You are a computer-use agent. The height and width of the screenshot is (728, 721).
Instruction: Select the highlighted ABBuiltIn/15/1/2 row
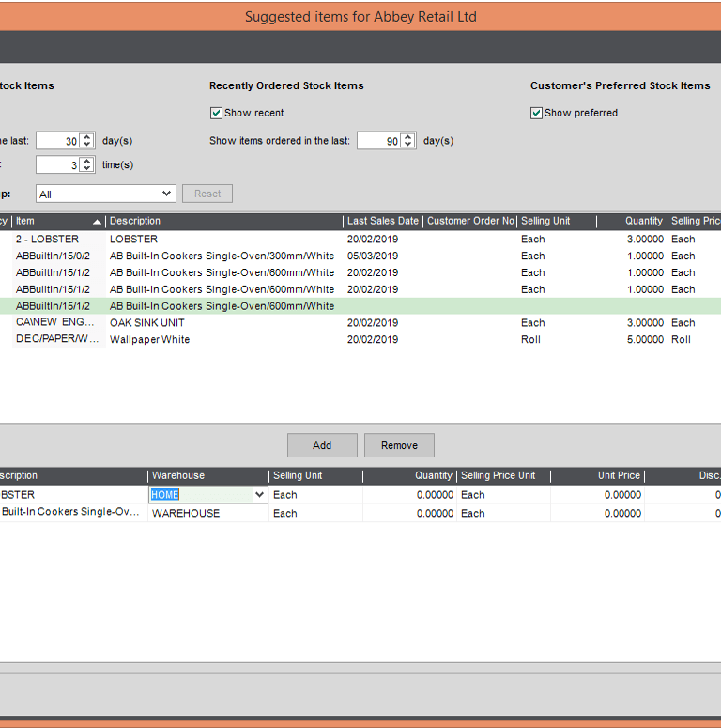click(360, 306)
